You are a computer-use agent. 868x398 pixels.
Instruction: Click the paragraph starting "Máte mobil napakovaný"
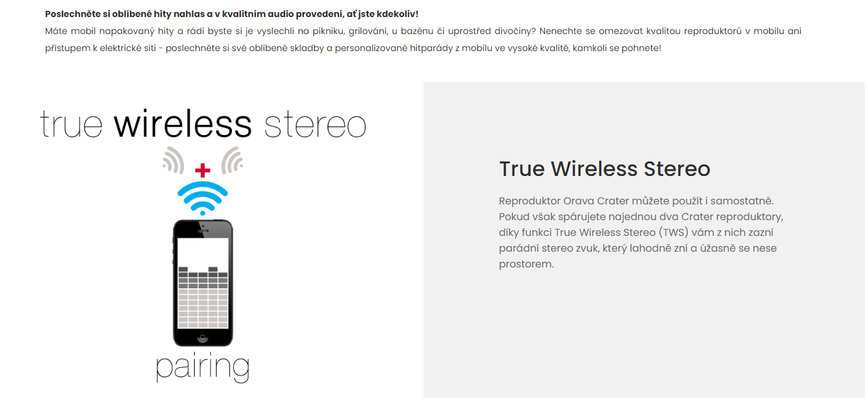423,39
